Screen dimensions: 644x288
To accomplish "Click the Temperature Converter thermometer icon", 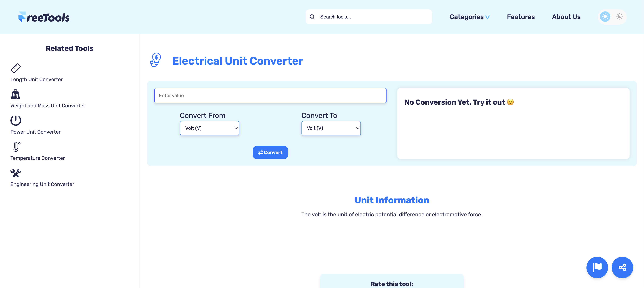I will coord(16,147).
